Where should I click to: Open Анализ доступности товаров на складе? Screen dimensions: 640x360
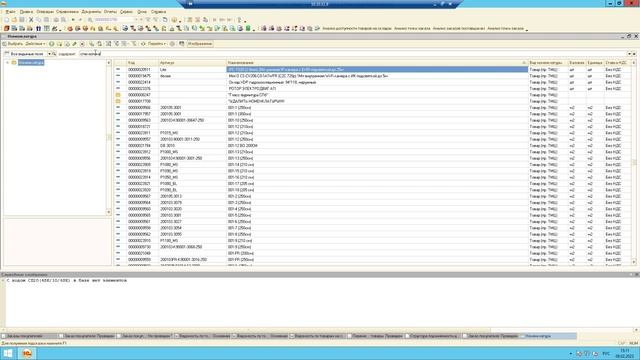[x=357, y=29]
